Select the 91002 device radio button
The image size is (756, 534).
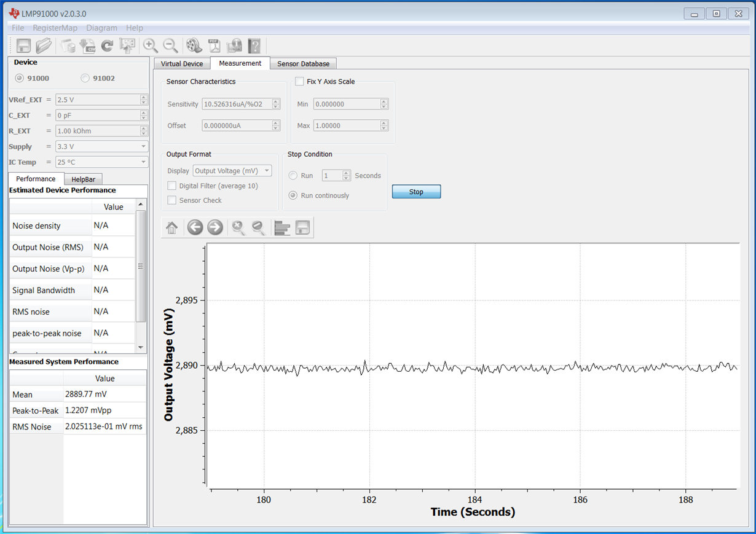tap(85, 78)
